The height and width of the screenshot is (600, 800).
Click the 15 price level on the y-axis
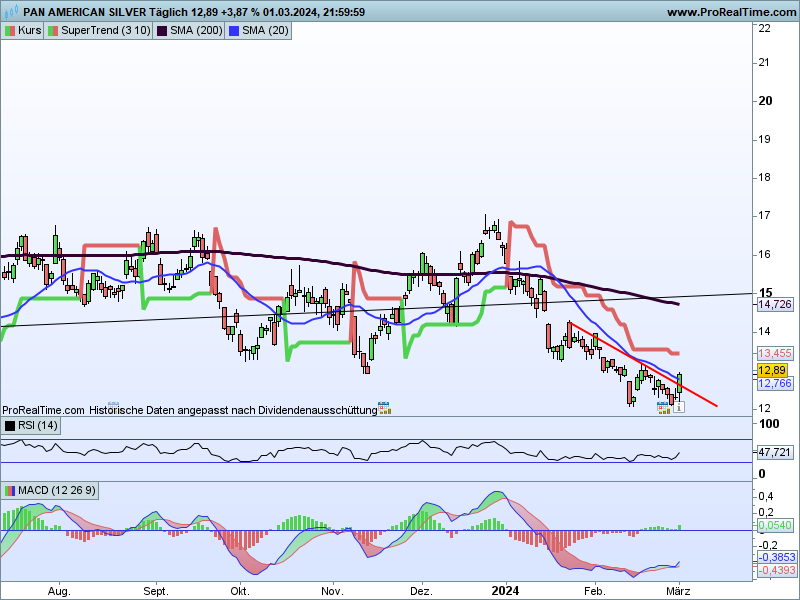pyautogui.click(x=765, y=293)
